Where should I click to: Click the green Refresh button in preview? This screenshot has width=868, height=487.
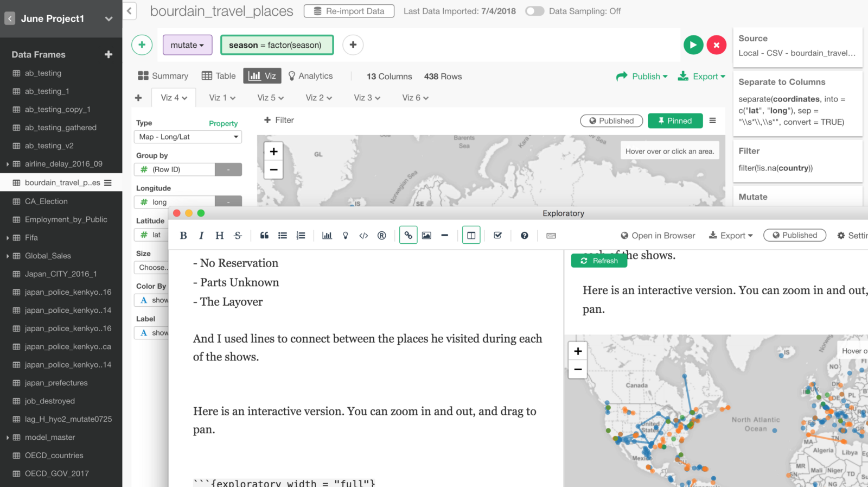coord(599,261)
